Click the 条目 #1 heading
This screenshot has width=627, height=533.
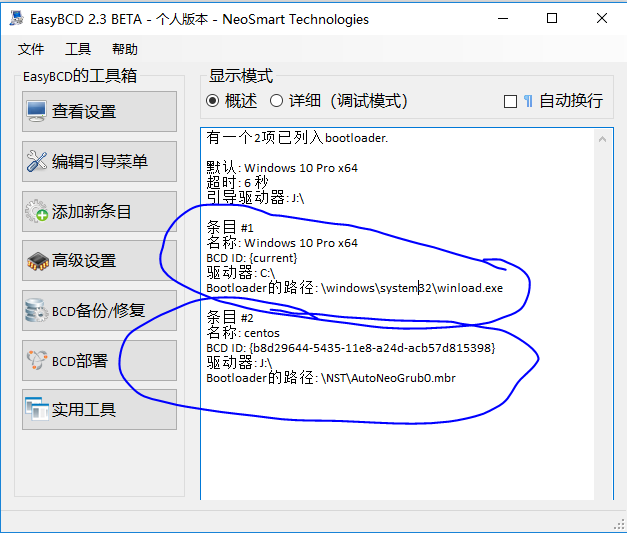click(x=230, y=228)
